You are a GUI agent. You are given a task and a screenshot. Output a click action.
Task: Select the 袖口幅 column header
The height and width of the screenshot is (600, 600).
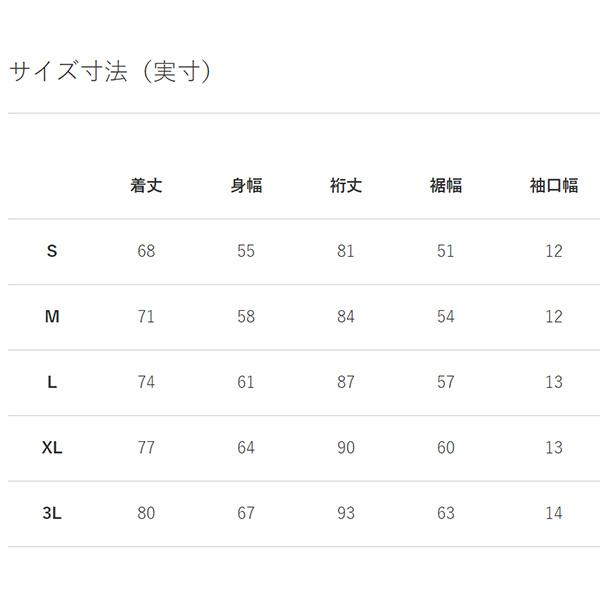click(554, 186)
